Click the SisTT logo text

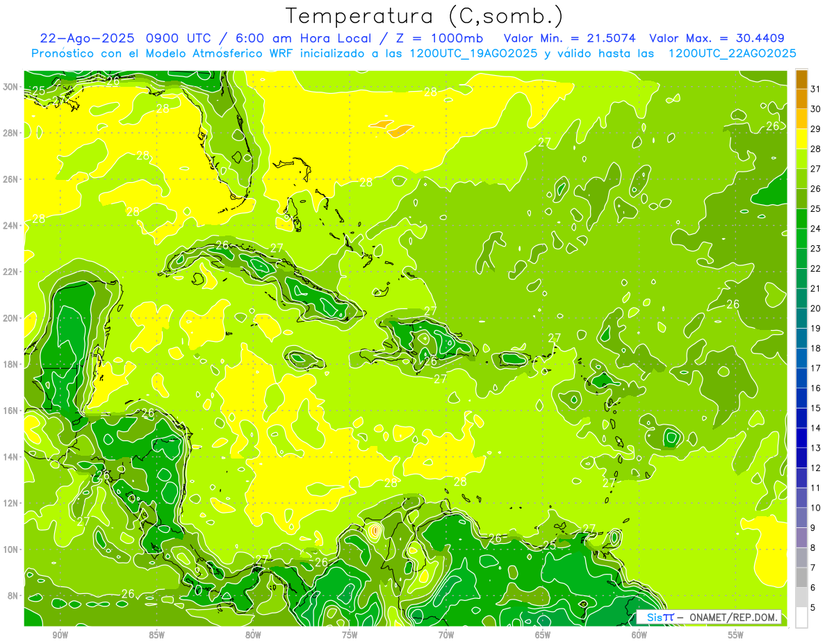[x=660, y=617]
